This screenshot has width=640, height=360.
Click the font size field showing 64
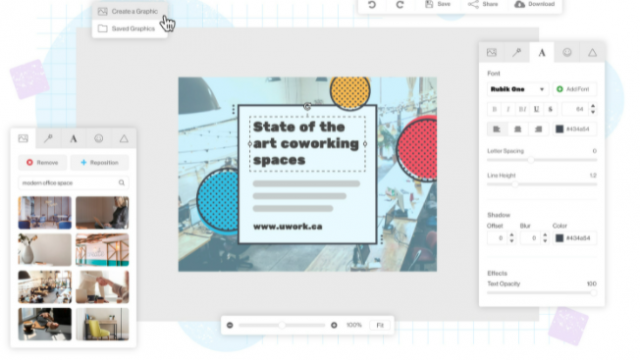pos(576,109)
